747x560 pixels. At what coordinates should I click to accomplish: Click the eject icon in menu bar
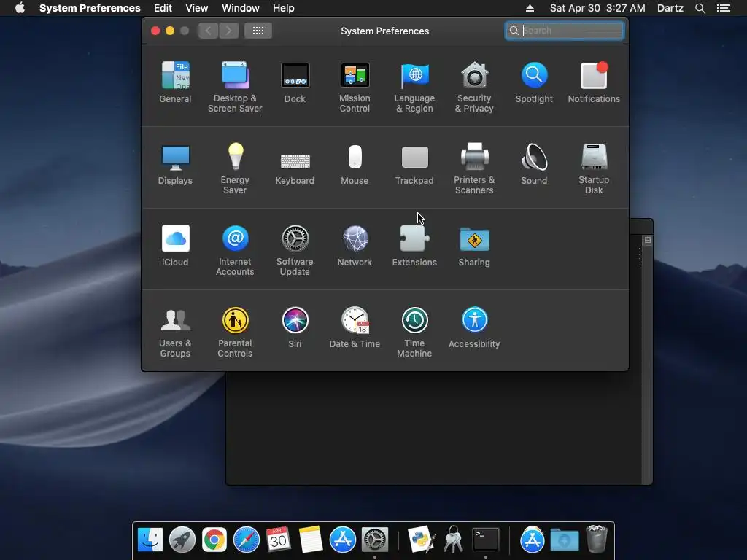(x=530, y=8)
